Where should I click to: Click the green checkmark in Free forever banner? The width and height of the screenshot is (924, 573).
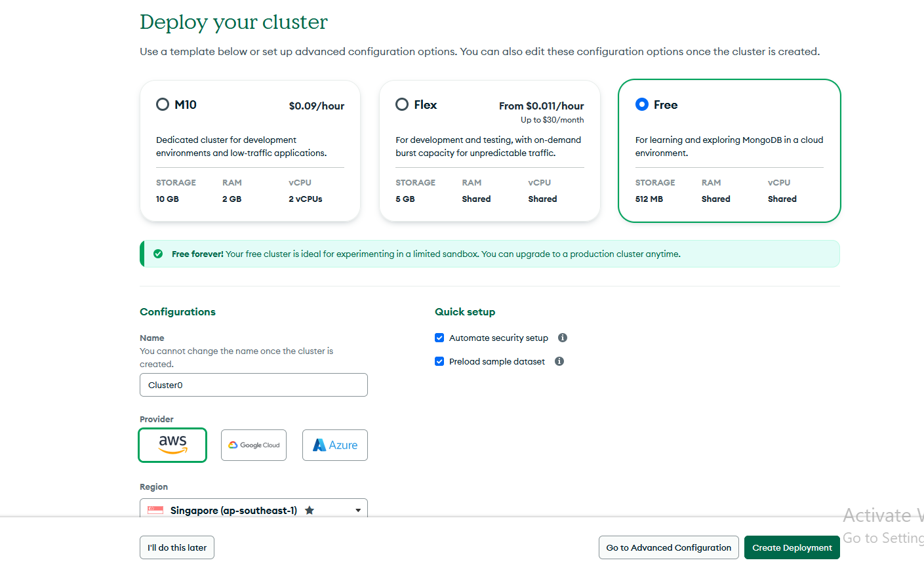tap(158, 254)
